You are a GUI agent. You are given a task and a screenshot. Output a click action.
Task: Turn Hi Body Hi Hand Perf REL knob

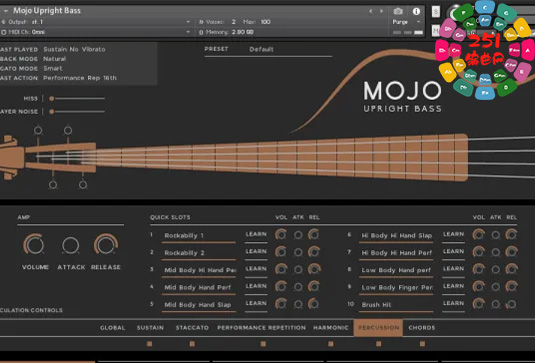pos(511,252)
